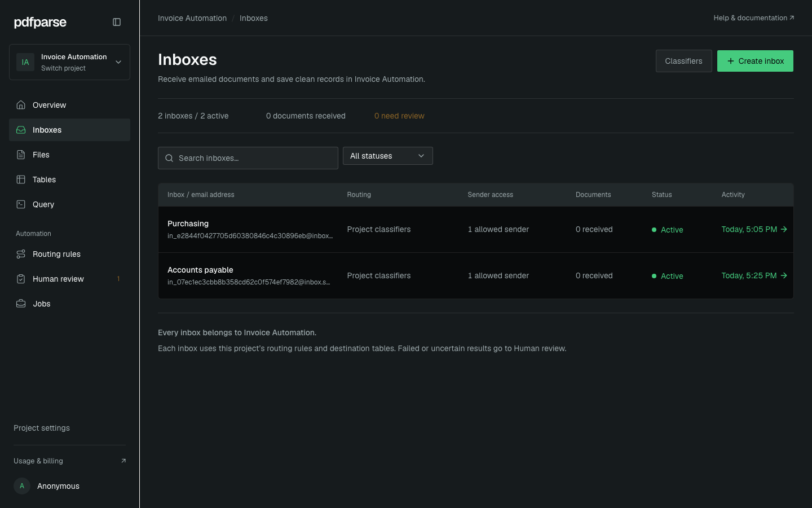Open Files section
The height and width of the screenshot is (508, 812).
click(x=69, y=155)
